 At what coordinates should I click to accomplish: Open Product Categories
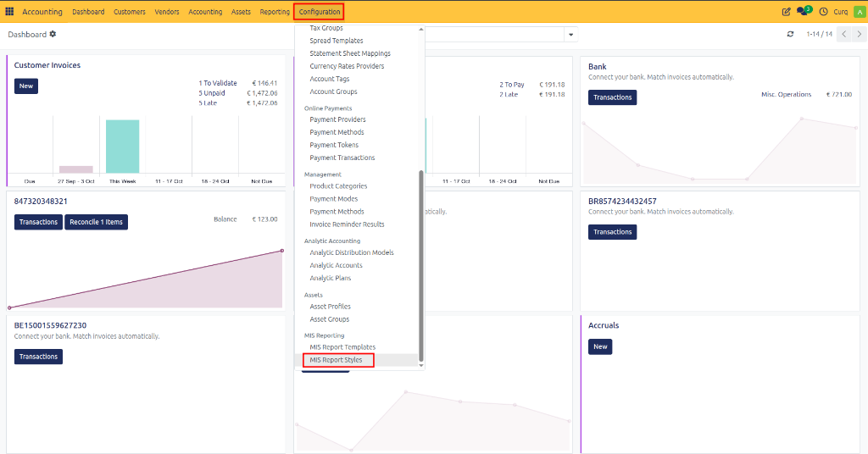tap(338, 185)
